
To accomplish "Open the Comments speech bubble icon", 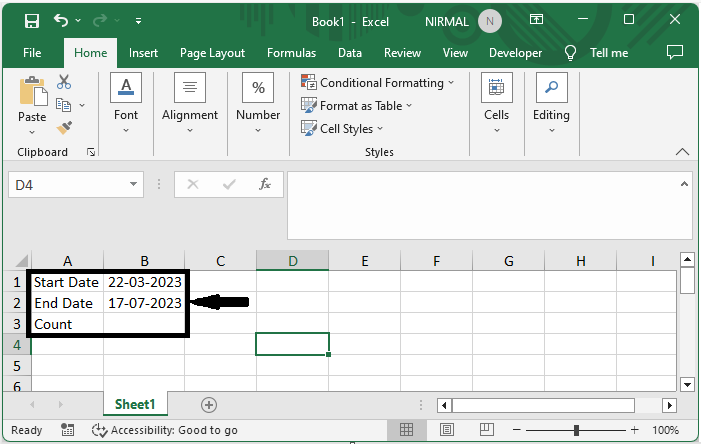I will (x=675, y=52).
